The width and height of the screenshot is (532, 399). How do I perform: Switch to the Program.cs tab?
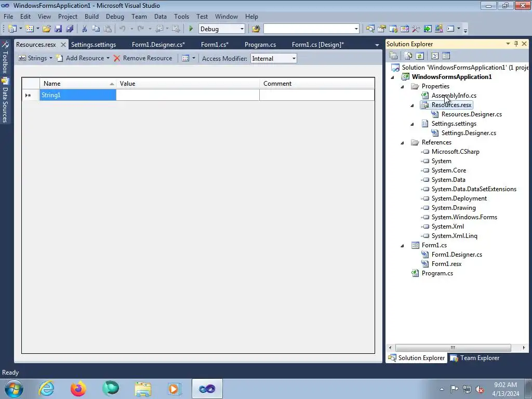click(260, 45)
